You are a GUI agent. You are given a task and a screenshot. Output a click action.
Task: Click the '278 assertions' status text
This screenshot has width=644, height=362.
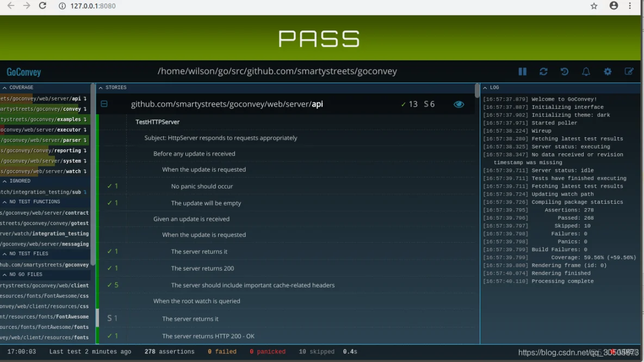[169, 352]
